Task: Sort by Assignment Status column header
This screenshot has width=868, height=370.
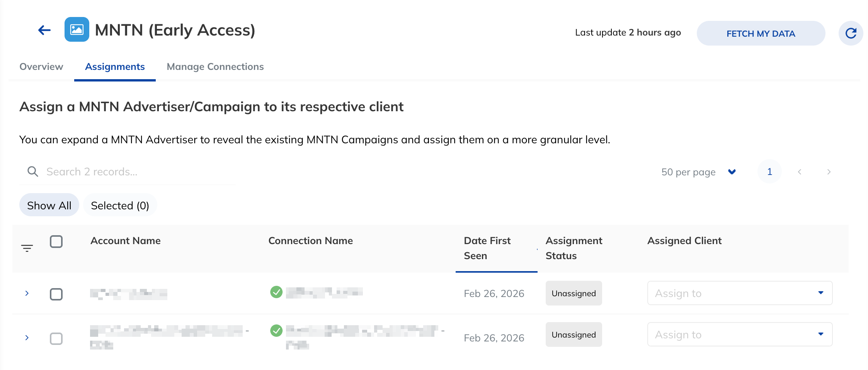Action: [x=574, y=248]
